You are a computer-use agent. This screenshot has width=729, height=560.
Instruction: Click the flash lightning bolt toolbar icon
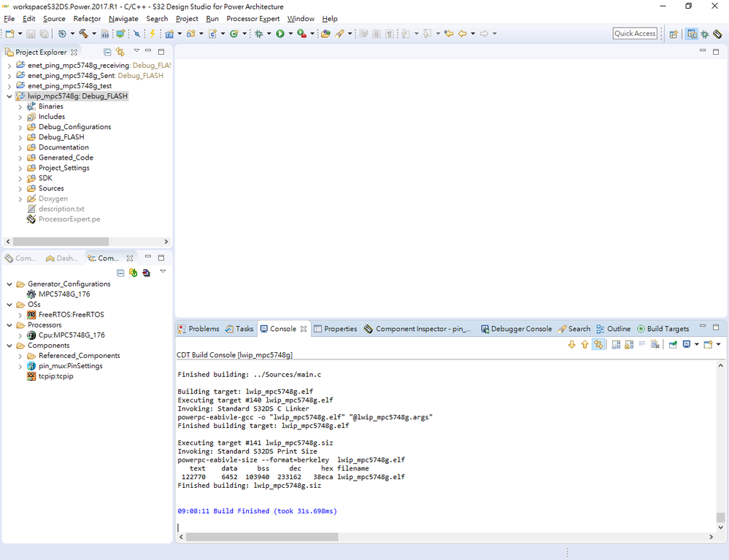coord(152,34)
